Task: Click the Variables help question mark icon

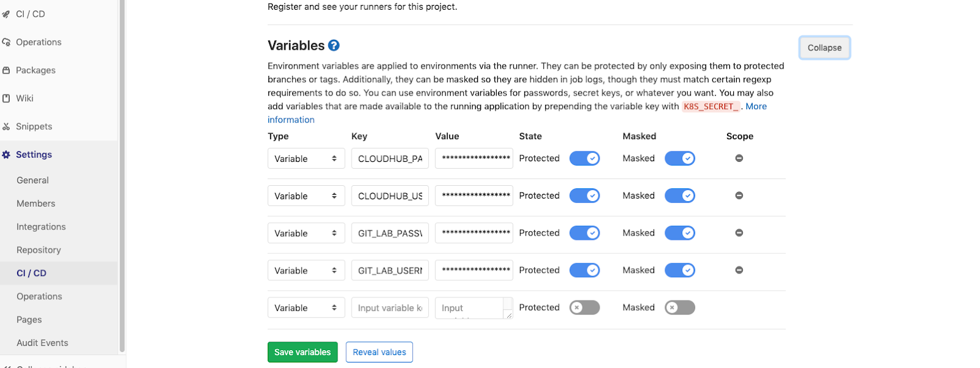Action: (x=334, y=45)
